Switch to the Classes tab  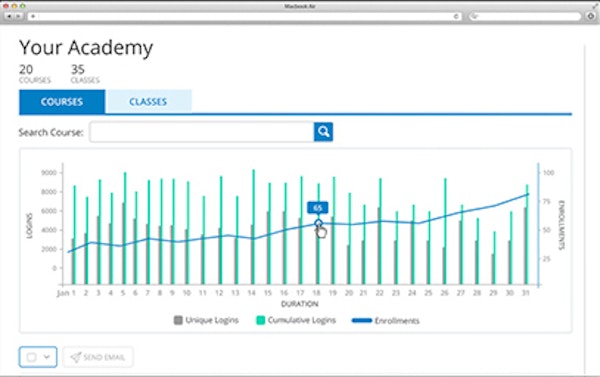(149, 101)
